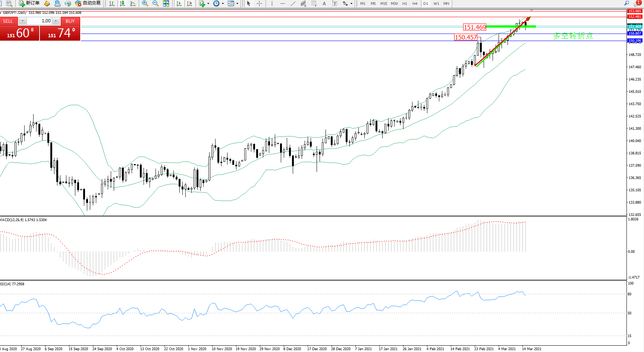Switch to the H4 timeframe
This screenshot has width=644, height=352.
(415, 3)
